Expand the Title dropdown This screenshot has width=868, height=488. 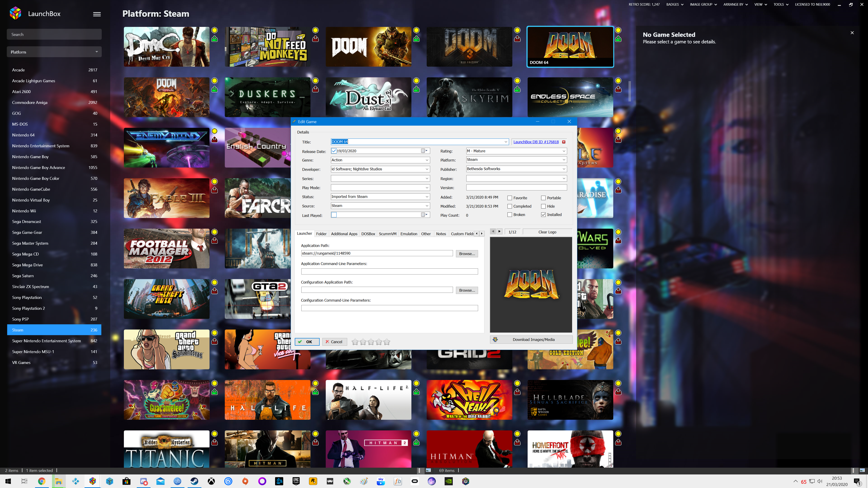pos(505,142)
